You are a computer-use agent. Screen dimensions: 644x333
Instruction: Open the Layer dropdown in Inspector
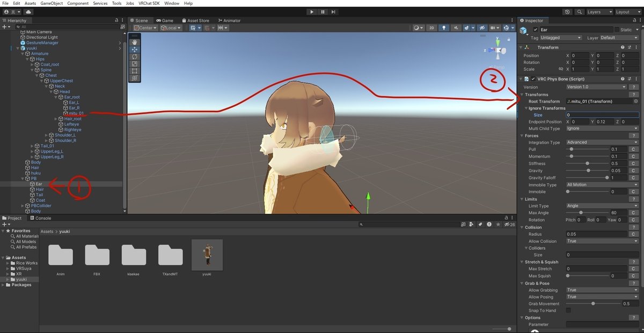[x=619, y=38]
